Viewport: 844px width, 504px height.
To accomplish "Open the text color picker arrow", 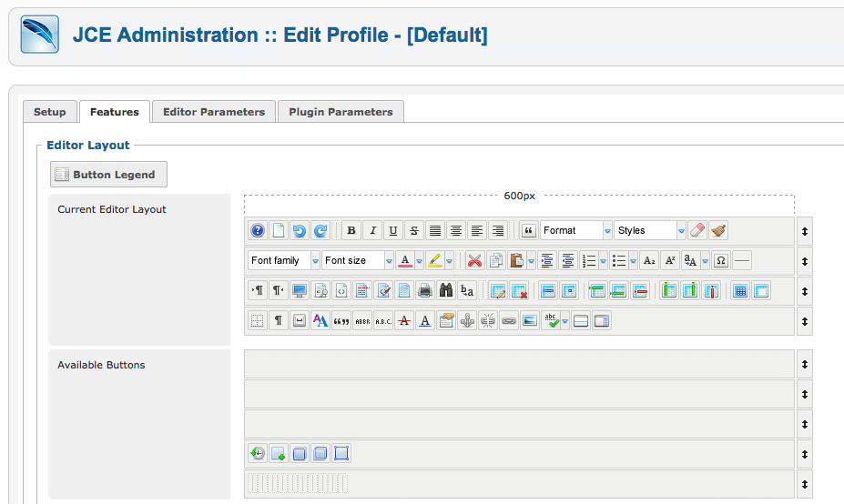I will coord(420,261).
